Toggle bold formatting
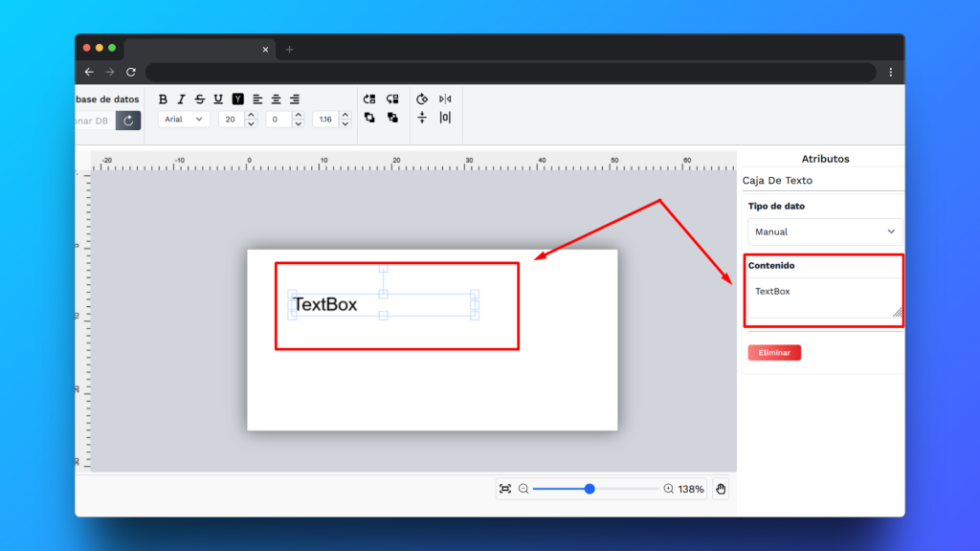The width and height of the screenshot is (980, 551). 163,99
